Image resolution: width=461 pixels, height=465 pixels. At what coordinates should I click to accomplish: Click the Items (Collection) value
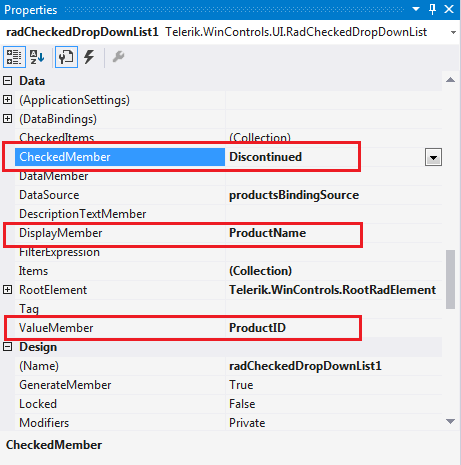click(260, 271)
